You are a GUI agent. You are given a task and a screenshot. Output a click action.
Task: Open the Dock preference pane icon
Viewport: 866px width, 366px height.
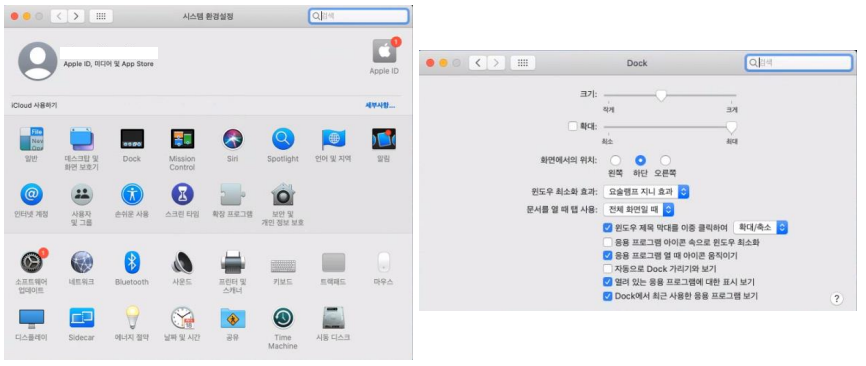click(x=132, y=139)
